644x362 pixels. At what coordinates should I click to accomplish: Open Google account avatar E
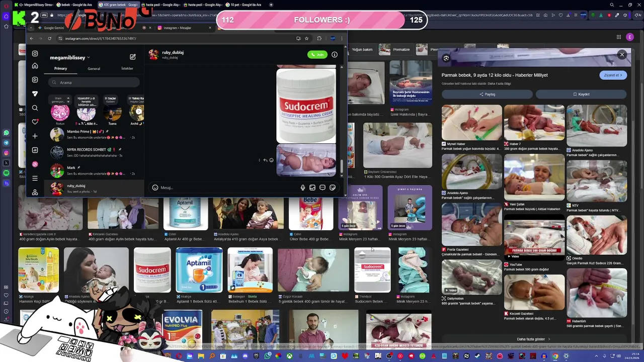point(630,37)
